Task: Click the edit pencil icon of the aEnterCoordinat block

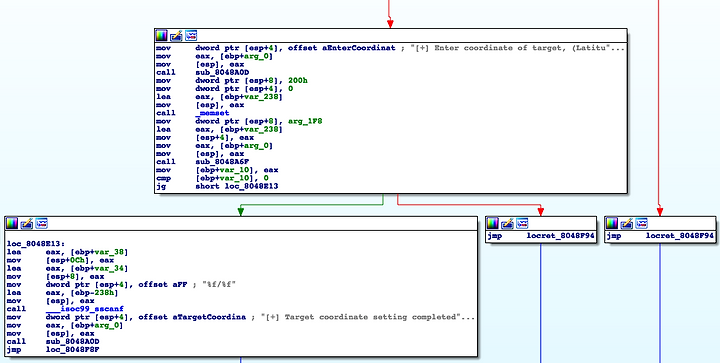Action: click(176, 35)
